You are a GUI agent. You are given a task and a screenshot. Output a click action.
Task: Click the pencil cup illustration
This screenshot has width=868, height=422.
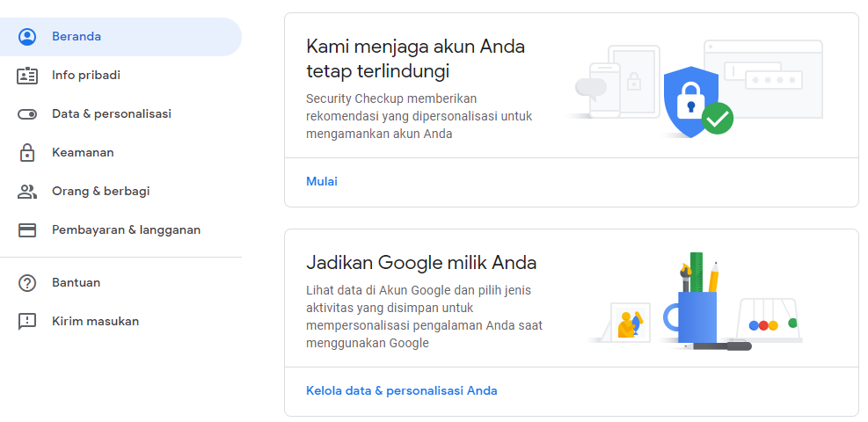pos(697,312)
